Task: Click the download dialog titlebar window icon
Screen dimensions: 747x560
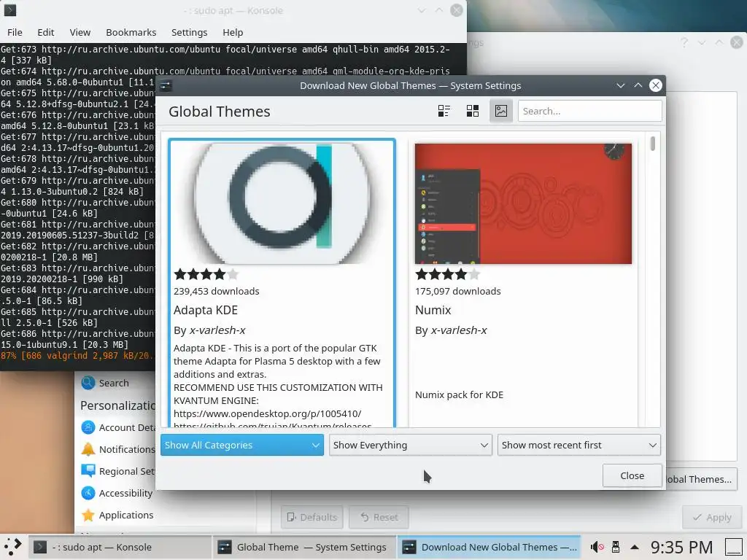Action: click(166, 86)
